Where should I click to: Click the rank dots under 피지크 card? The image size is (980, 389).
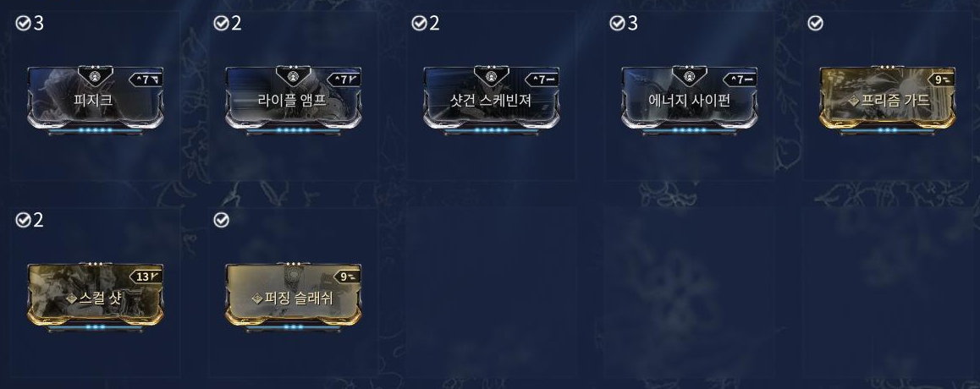pyautogui.click(x=96, y=130)
